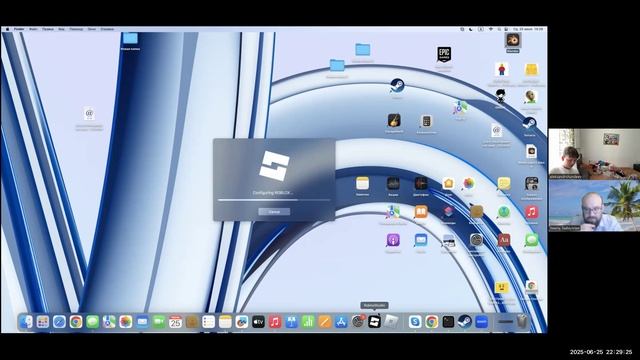
Task: Open Numbers from the Dock
Action: [x=308, y=322]
